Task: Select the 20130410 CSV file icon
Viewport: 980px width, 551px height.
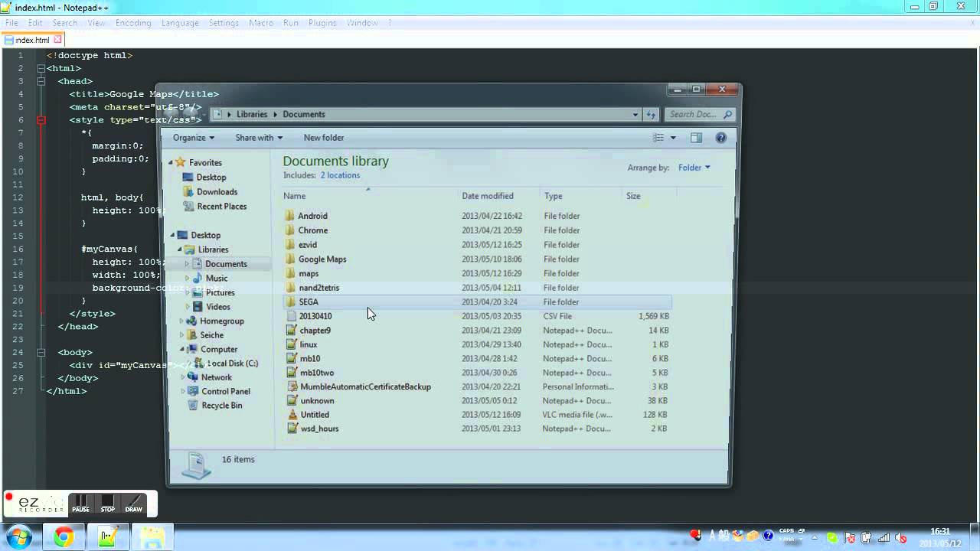Action: point(290,316)
